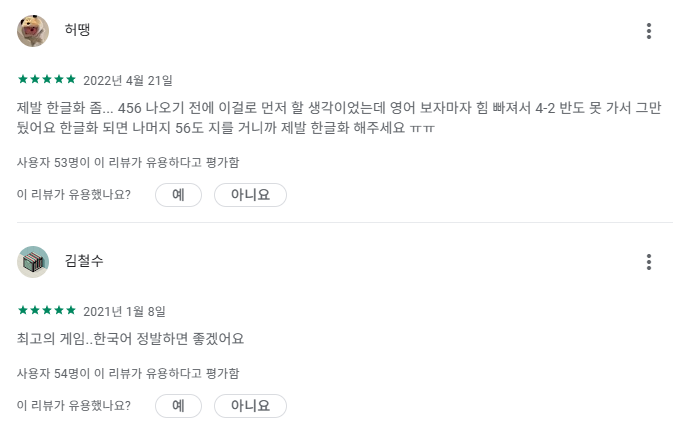Open the three-dot menu on 허땡's review

tap(648, 31)
